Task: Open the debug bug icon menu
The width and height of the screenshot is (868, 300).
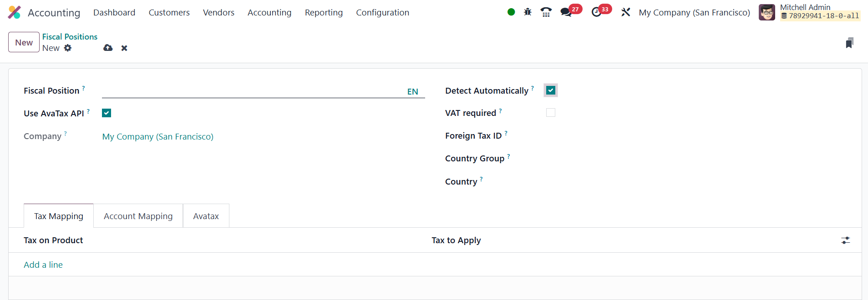Action: (x=528, y=12)
